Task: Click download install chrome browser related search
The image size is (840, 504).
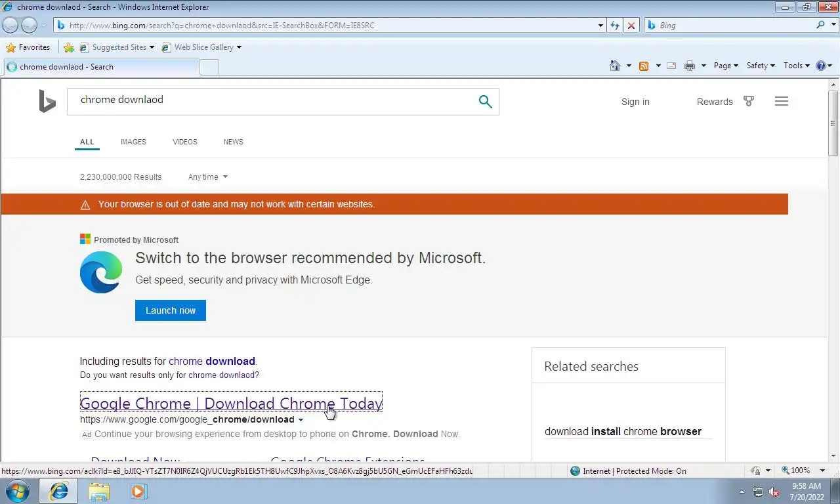Action: point(623,431)
